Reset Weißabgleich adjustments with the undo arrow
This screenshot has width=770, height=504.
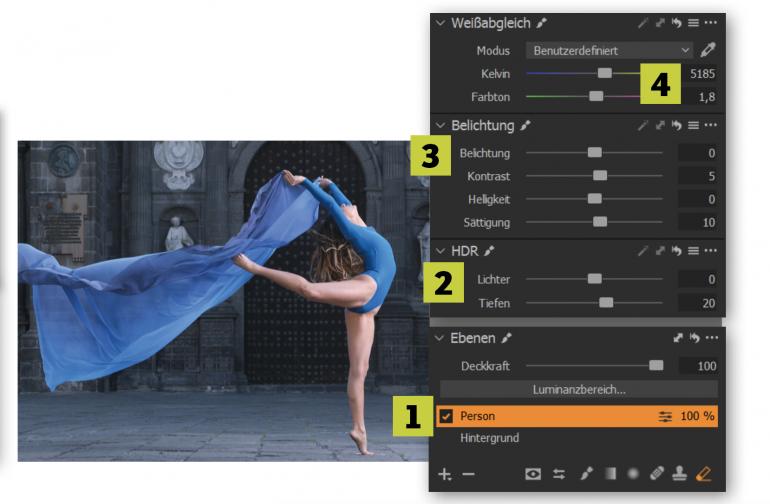pos(677,23)
